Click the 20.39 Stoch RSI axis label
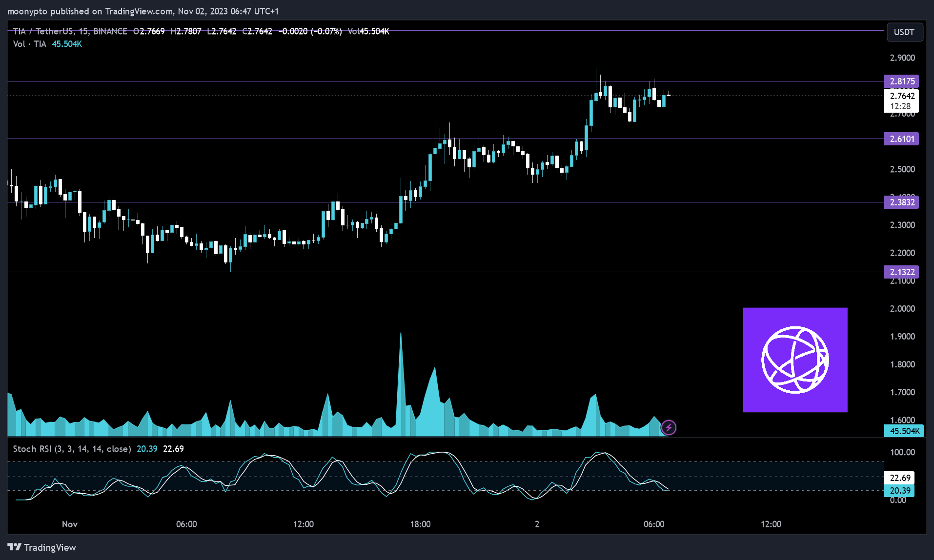 [x=899, y=491]
